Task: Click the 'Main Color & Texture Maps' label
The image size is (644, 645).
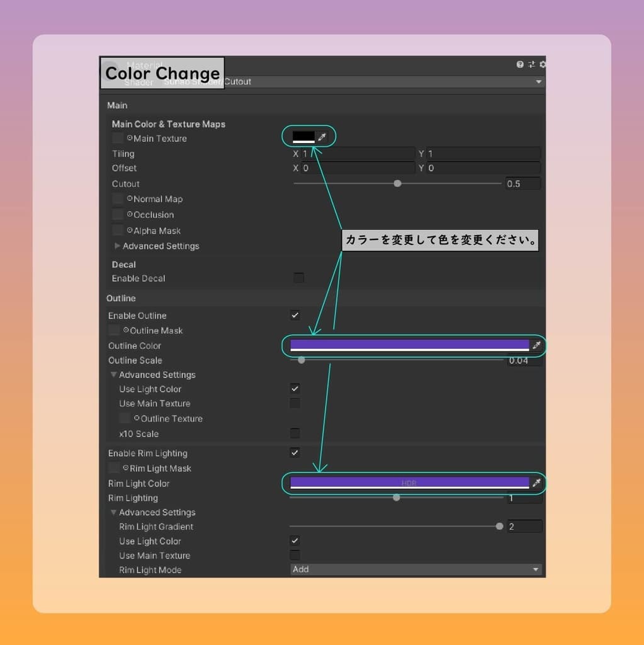Action: [169, 124]
